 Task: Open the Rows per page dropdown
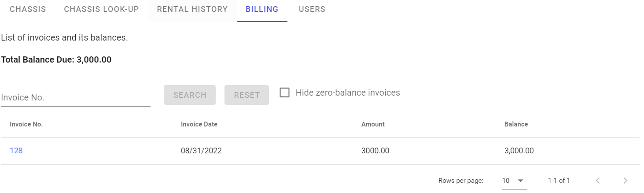[514, 181]
